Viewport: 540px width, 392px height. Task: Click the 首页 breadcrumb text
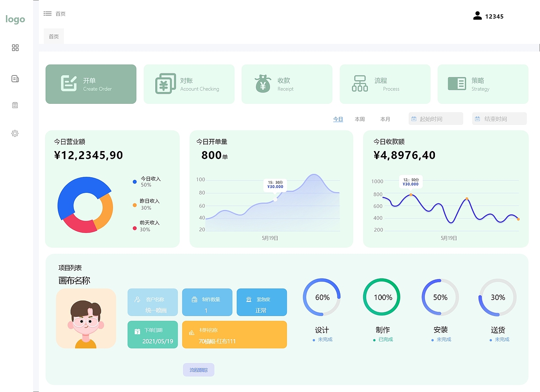(60, 14)
